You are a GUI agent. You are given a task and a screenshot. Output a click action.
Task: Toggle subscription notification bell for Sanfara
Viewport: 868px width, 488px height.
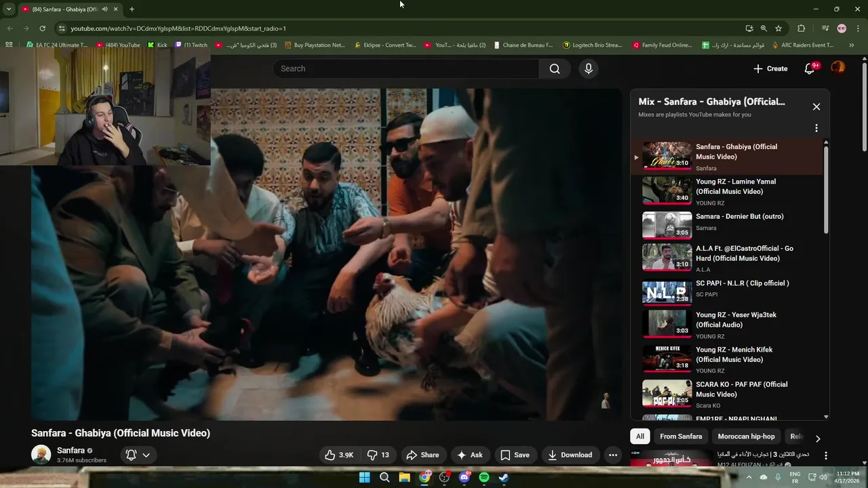(131, 455)
